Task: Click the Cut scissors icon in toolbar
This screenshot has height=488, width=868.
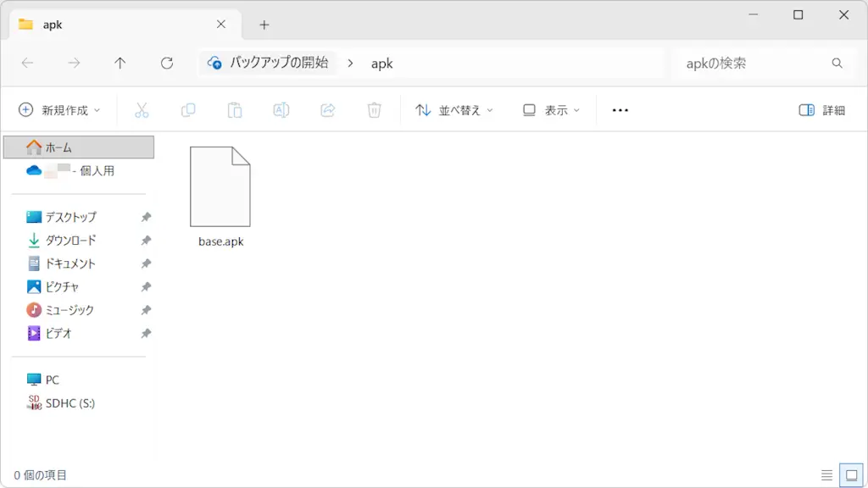Action: pos(142,110)
